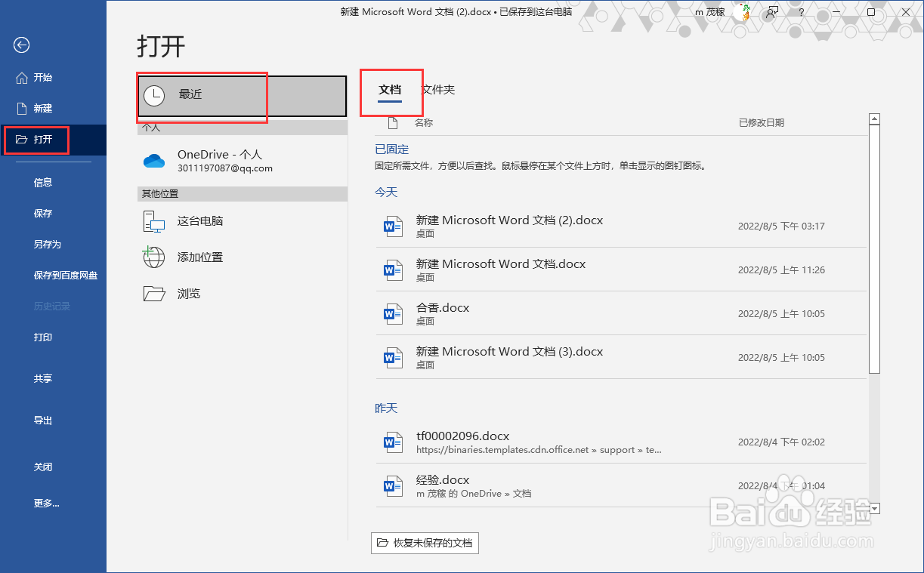Click Word icon of 新建 Microsoft Word 文档 (3).docx
This screenshot has height=573, width=924.
pyautogui.click(x=393, y=357)
